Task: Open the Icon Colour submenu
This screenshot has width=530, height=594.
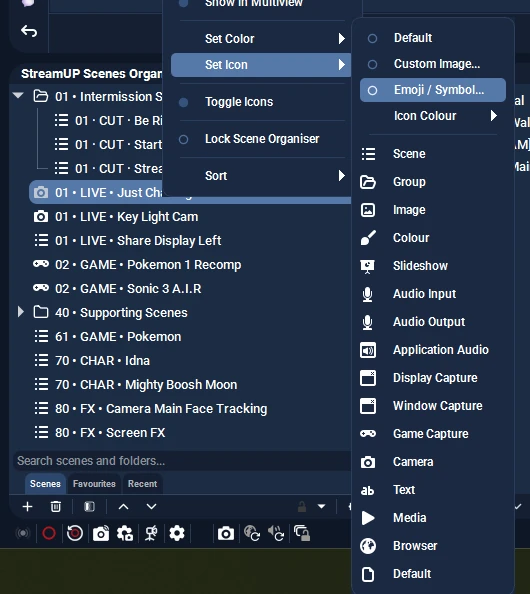Action: click(x=433, y=116)
